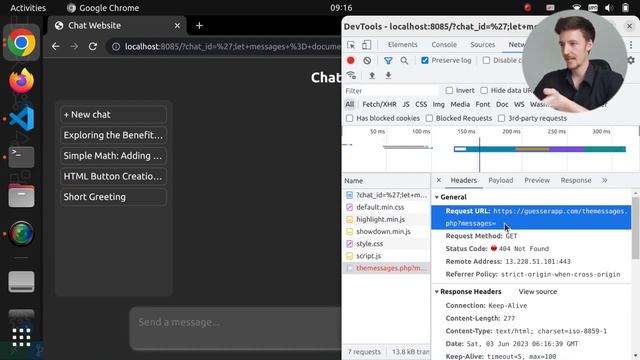Open network conditions wifi icon
This screenshot has height=360, width=640.
click(x=351, y=76)
